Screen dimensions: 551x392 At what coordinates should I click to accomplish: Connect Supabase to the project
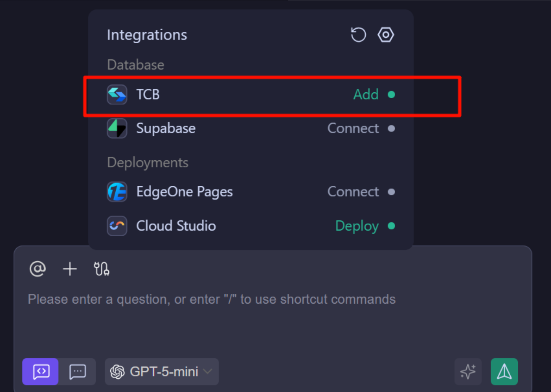coord(353,128)
